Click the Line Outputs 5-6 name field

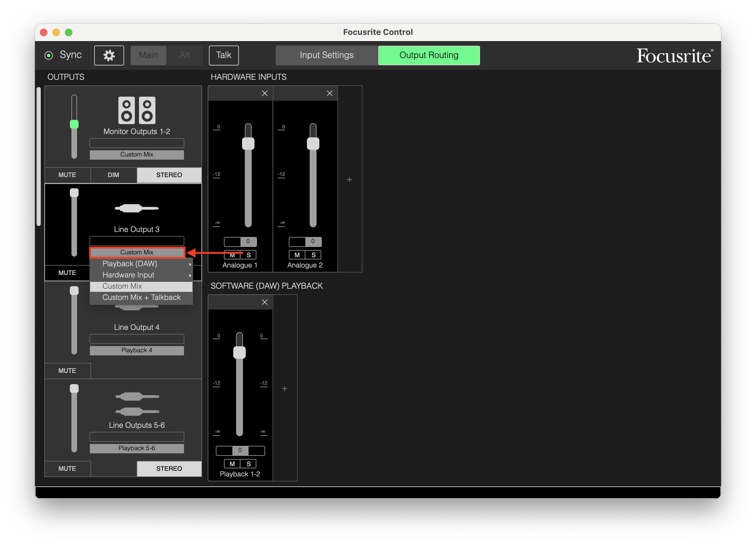[x=137, y=437]
